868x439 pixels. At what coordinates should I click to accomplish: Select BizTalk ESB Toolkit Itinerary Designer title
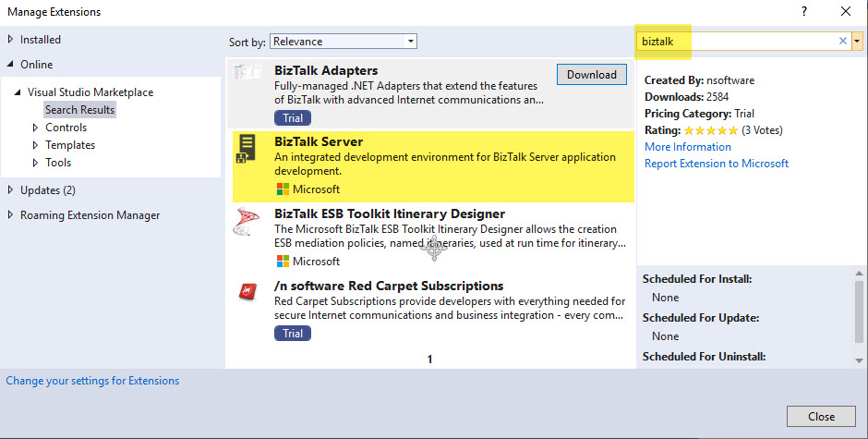click(x=390, y=214)
